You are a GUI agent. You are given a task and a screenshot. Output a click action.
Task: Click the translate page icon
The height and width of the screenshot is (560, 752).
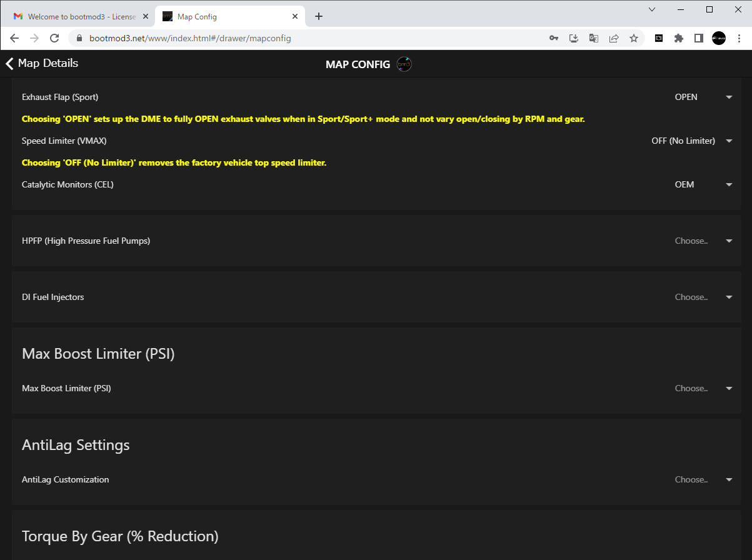click(594, 38)
